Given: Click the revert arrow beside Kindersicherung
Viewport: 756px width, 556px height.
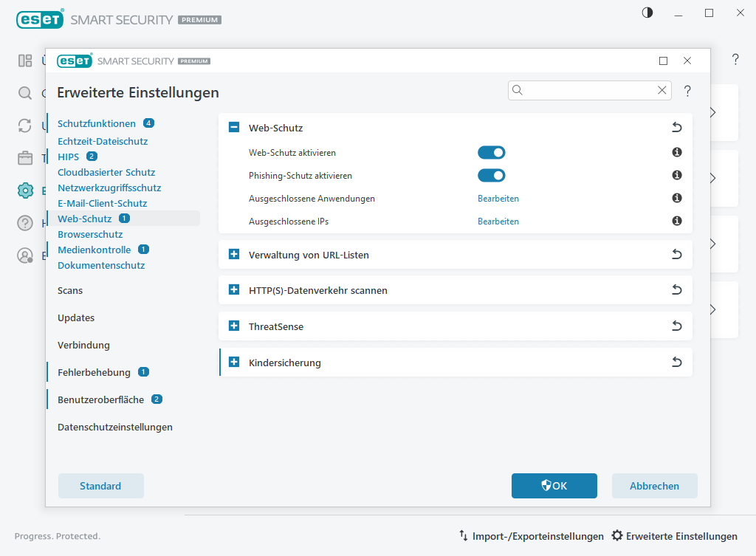Looking at the screenshot, I should click(676, 363).
